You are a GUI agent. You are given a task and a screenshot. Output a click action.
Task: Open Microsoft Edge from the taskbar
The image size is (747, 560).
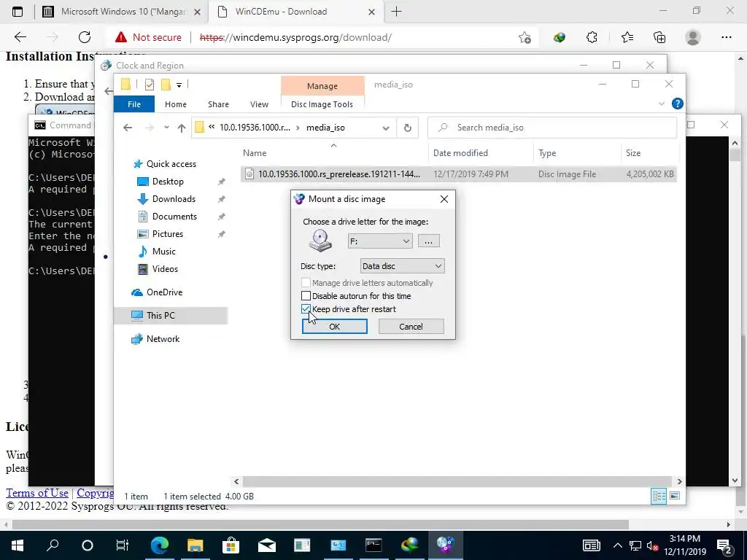click(159, 545)
